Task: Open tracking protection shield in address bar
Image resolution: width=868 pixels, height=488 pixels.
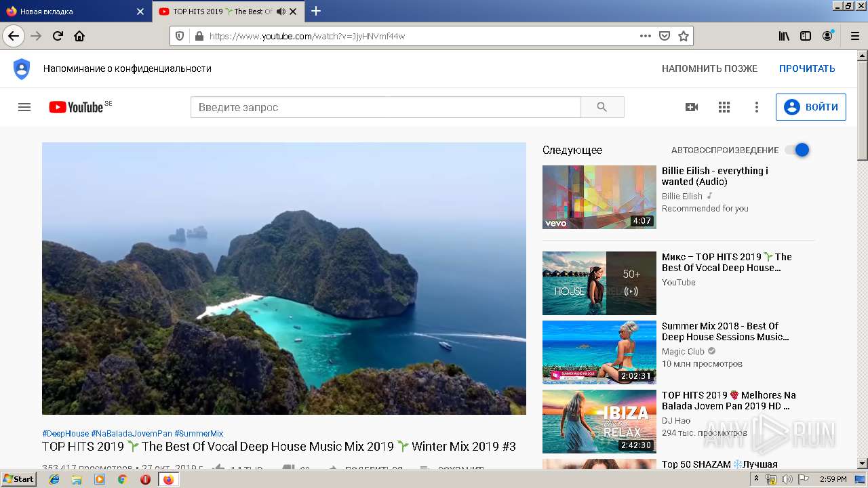Action: pyautogui.click(x=180, y=36)
